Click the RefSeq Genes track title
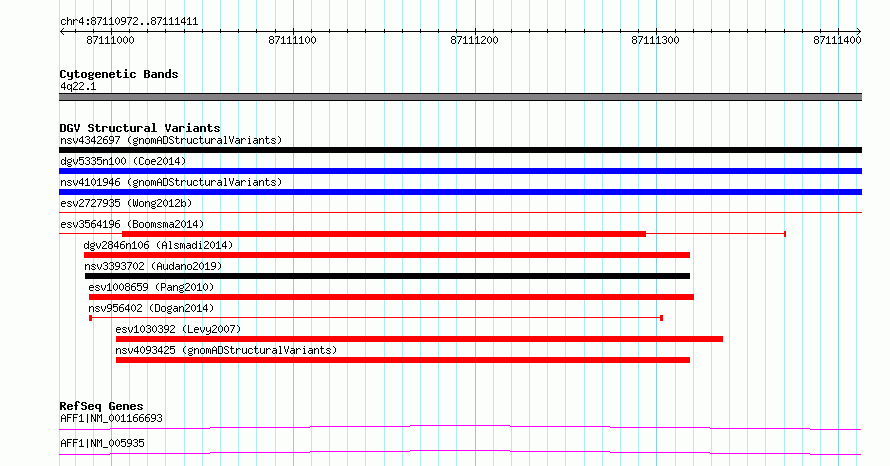 pyautogui.click(x=101, y=406)
